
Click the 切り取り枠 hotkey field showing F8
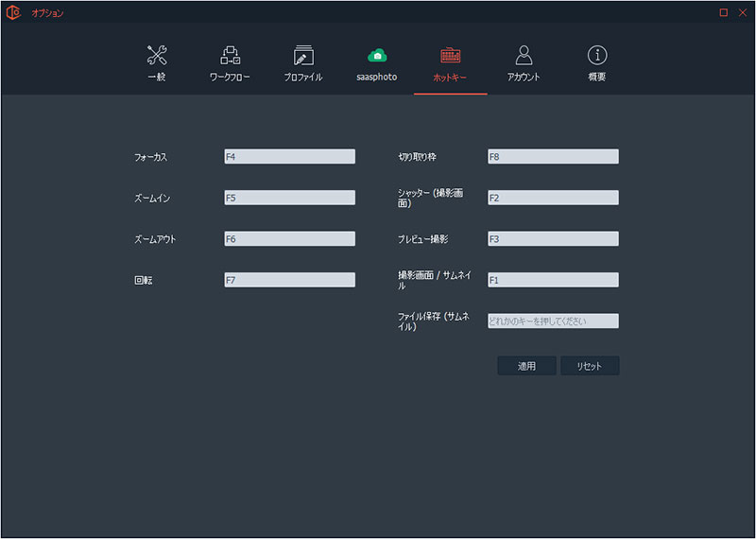[x=553, y=156]
